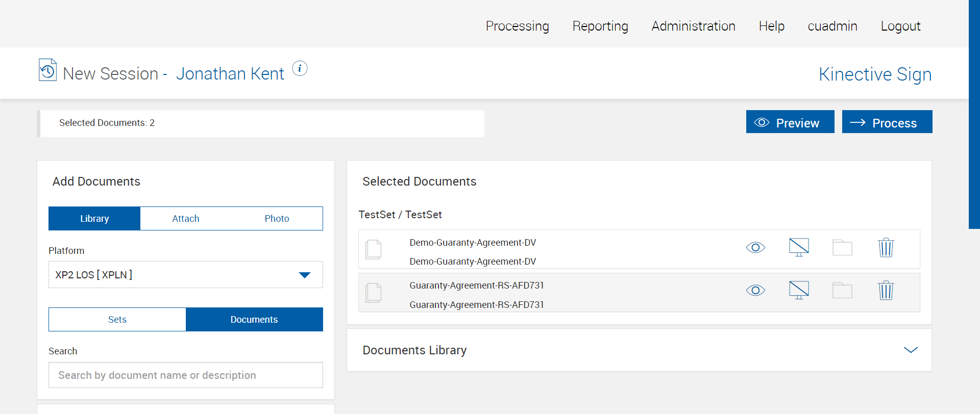The width and height of the screenshot is (980, 414).
Task: Click the info icon next to Jonathan Kent
Action: [300, 68]
